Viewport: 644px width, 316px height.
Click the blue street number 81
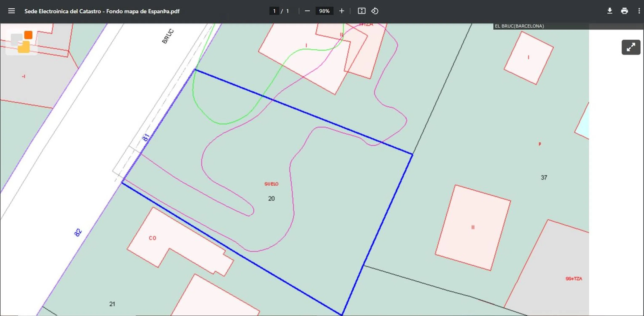point(146,137)
